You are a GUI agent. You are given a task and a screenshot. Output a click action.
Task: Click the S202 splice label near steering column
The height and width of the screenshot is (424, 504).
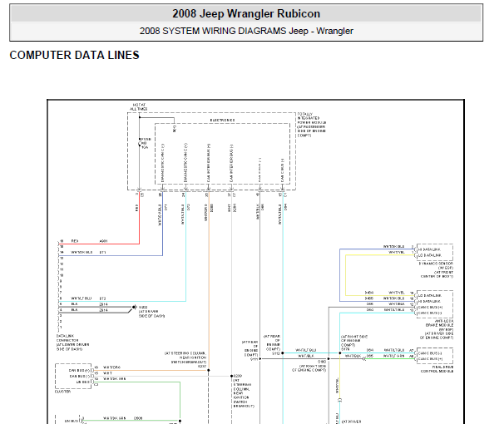[x=202, y=366]
